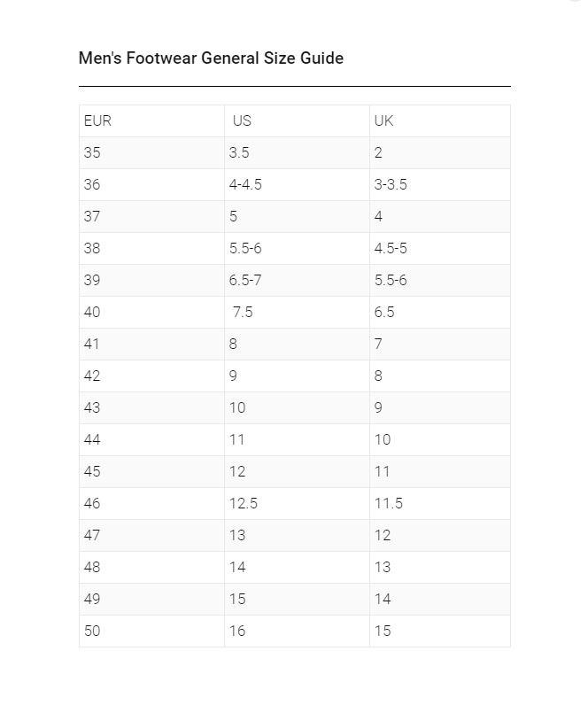Click the US size 4-4.5 cell
The image size is (588, 713).
tap(245, 185)
